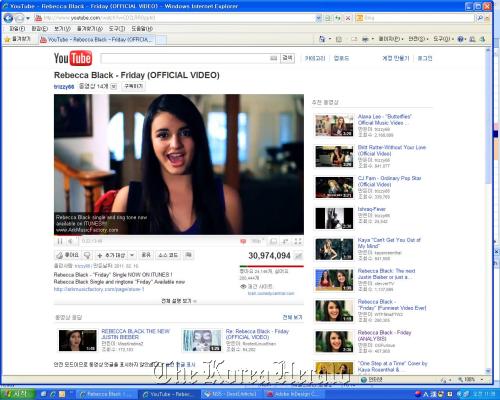Open the Add to dropdown arrow
This screenshot has height=400, width=500.
click(x=132, y=255)
